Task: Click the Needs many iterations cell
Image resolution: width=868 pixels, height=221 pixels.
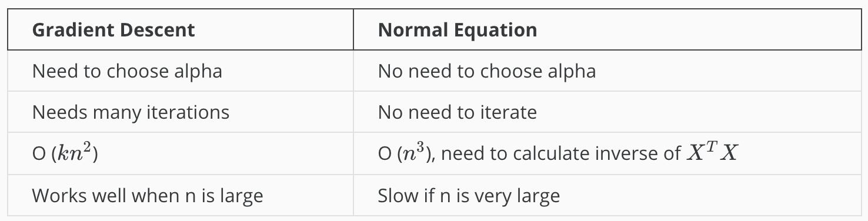Action: 181,112
